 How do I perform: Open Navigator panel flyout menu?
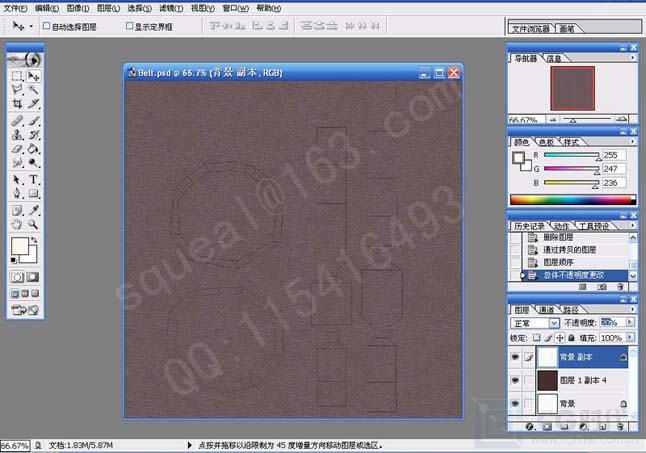[x=633, y=58]
